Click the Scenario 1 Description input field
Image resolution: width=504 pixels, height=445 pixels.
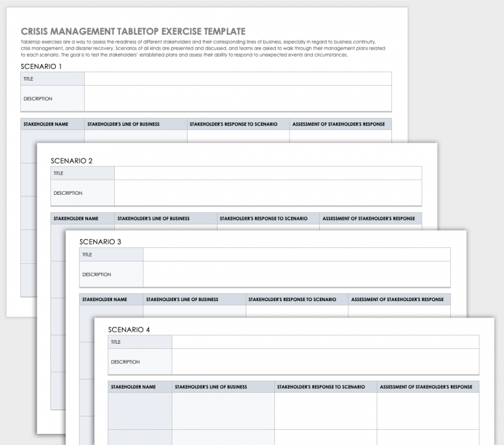coord(237,99)
